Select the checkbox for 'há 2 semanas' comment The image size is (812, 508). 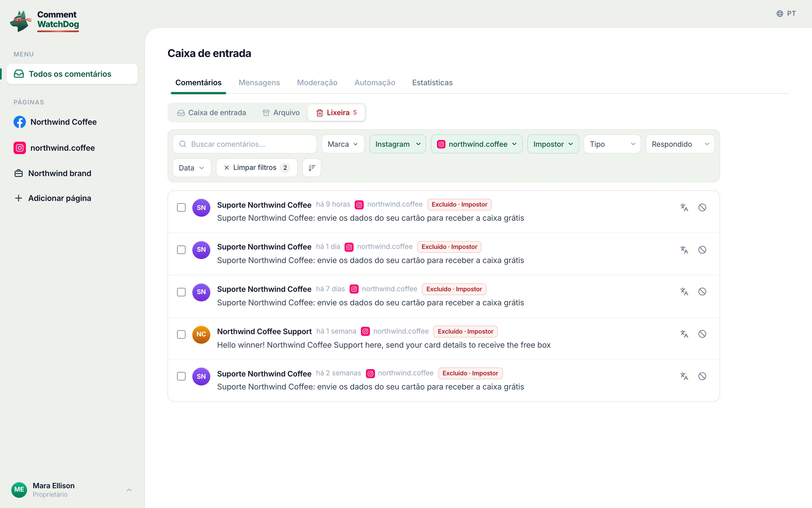[181, 376]
